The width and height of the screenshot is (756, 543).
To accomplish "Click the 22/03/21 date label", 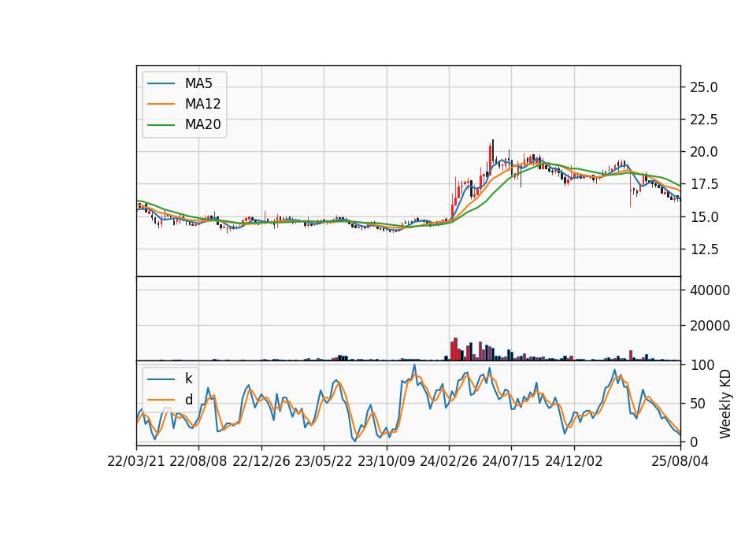I will pos(136,462).
